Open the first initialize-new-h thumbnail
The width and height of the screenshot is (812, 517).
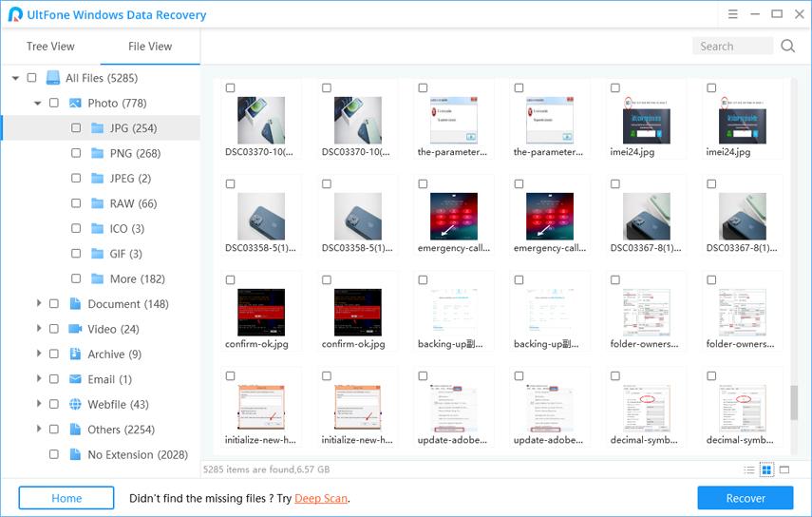(261, 408)
